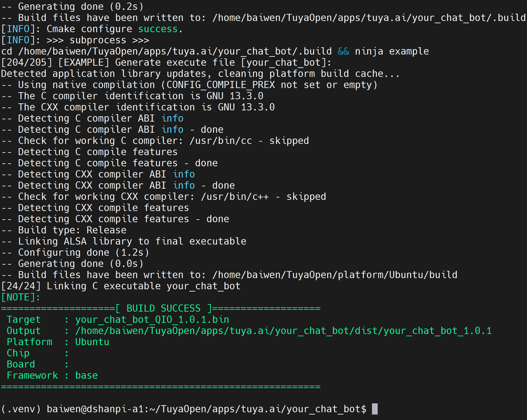Viewport: 527px width, 420px height.
Task: Click the Linking ALSA library line
Action: click(x=132, y=241)
